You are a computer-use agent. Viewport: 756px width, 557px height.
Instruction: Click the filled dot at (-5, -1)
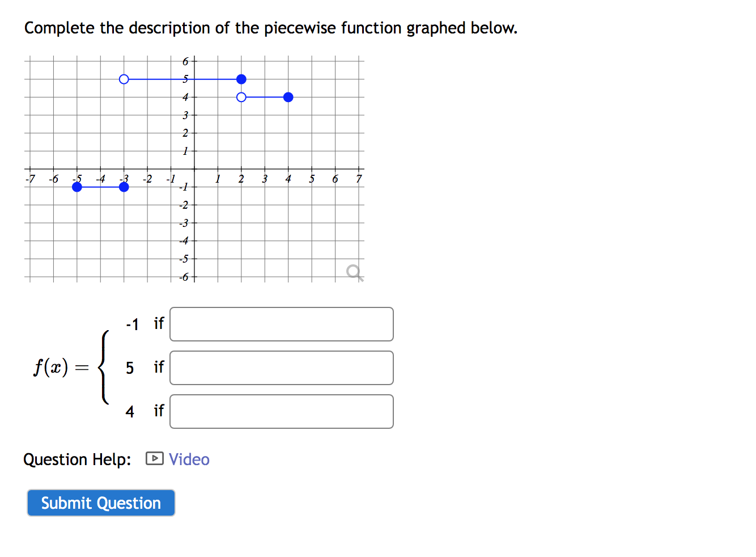tap(77, 187)
